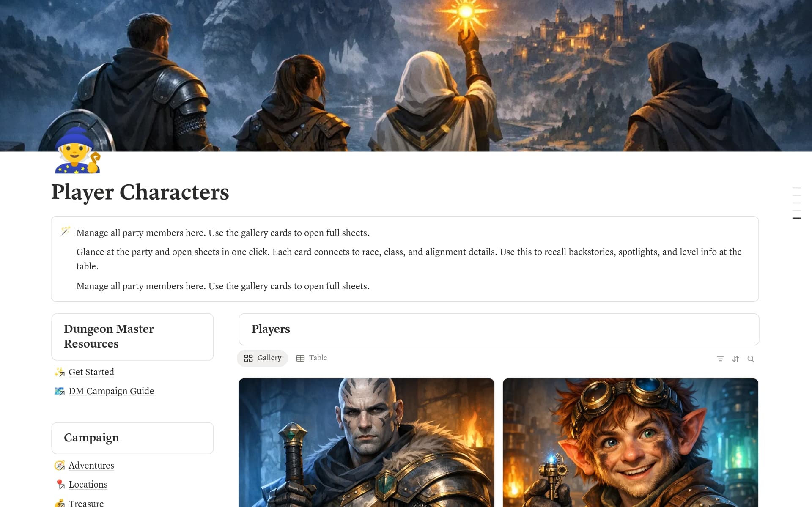812x507 pixels.
Task: Click the map icon beside DM Campaign Guide
Action: [x=60, y=391]
